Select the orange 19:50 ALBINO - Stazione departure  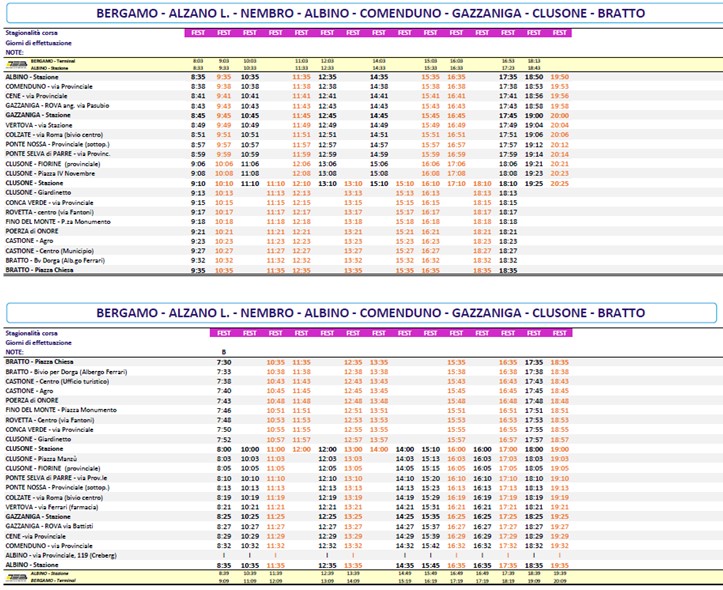coord(559,77)
